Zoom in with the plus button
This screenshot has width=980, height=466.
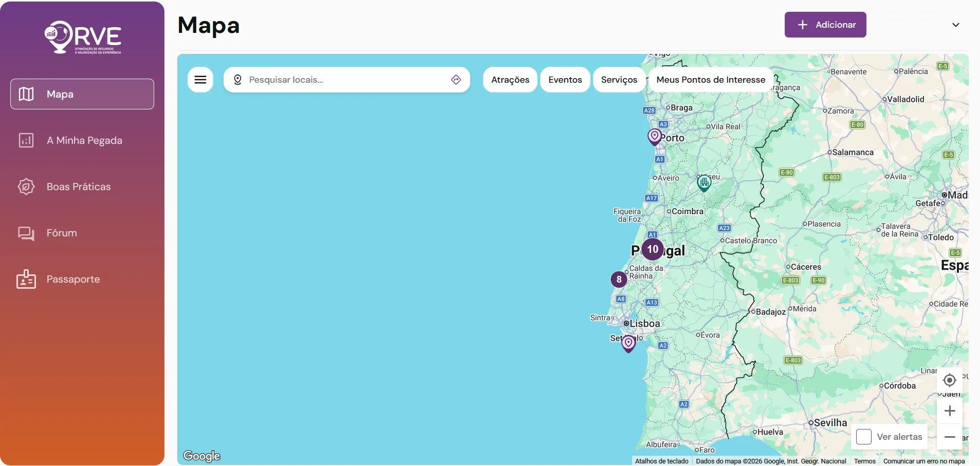click(950, 411)
